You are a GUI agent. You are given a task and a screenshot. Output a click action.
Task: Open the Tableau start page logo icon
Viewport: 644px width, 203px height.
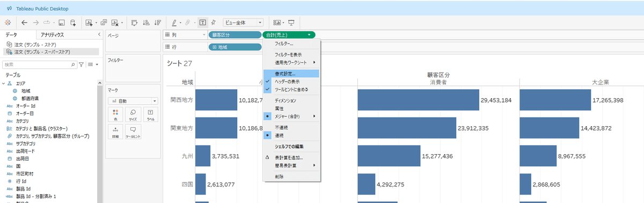coord(8,23)
